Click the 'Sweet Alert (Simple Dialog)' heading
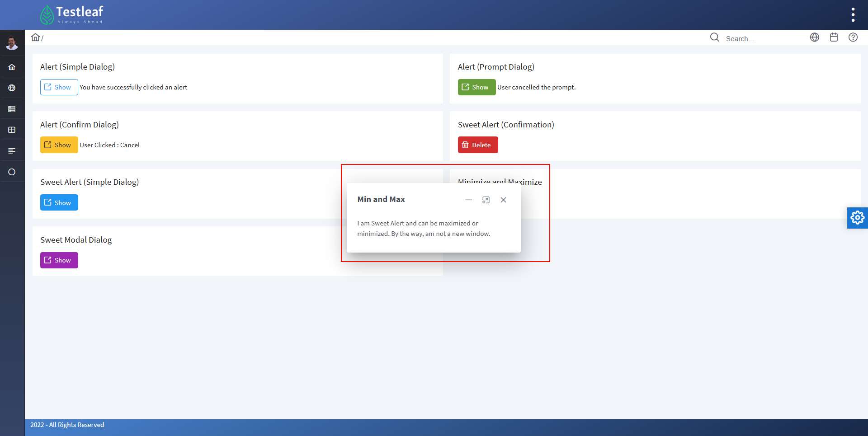The image size is (868, 436). (90, 182)
